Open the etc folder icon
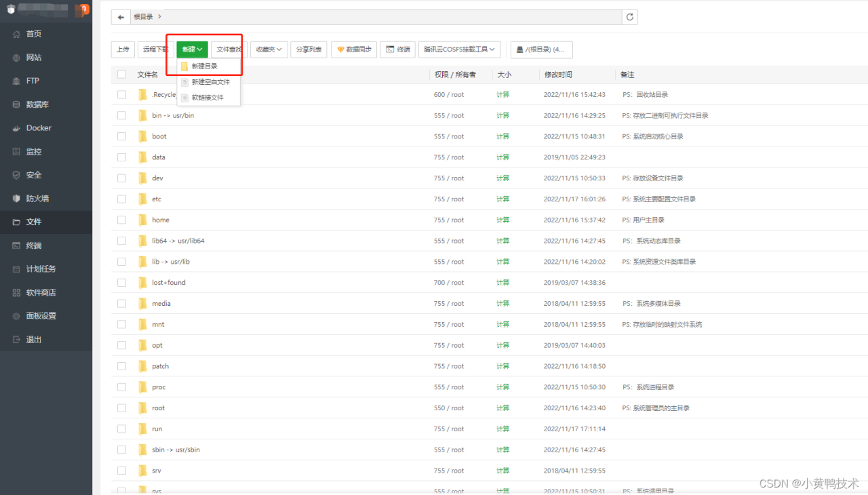 [142, 199]
